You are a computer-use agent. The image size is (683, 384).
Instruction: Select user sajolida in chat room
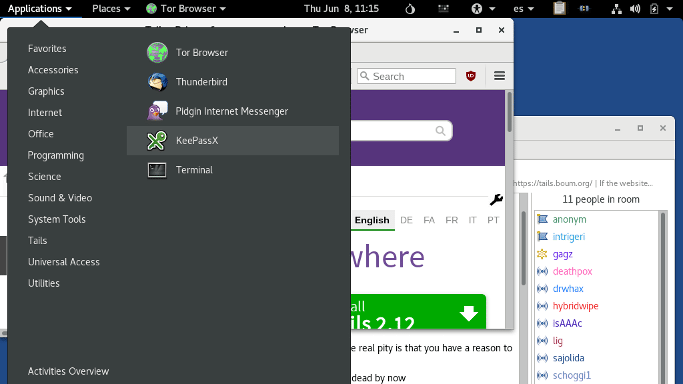click(568, 358)
